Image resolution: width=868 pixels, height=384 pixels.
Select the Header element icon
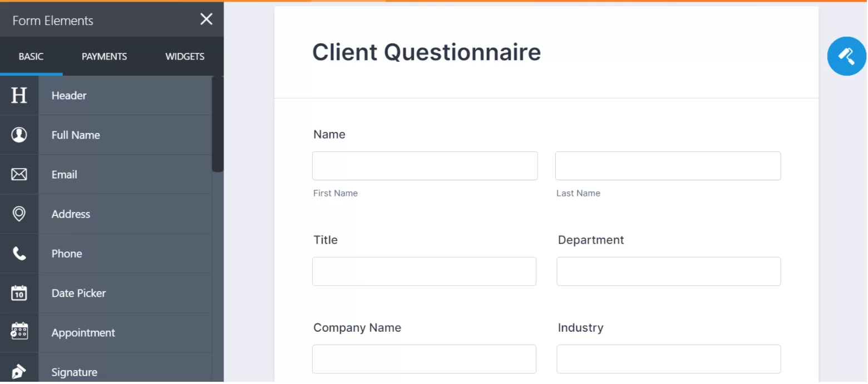19,95
